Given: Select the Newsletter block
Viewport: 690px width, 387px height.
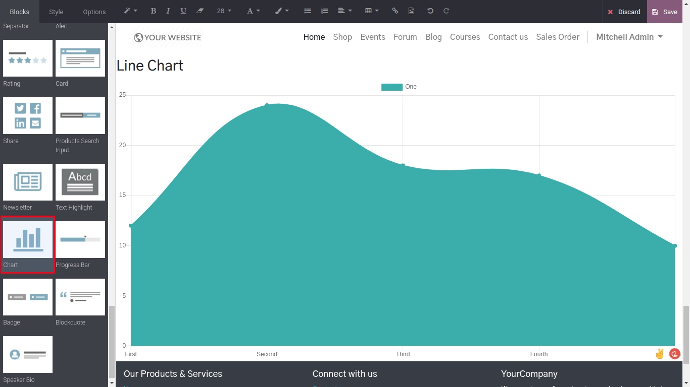Looking at the screenshot, I should pyautogui.click(x=27, y=182).
